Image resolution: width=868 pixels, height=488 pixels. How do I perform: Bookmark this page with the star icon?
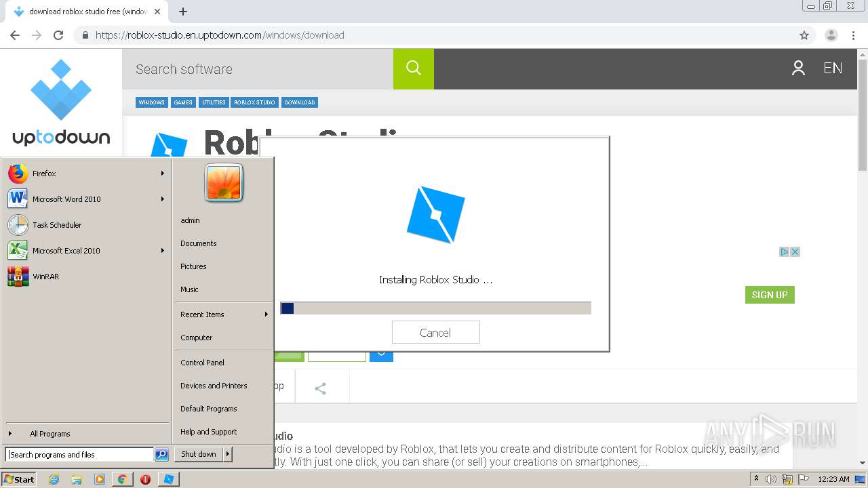click(804, 35)
